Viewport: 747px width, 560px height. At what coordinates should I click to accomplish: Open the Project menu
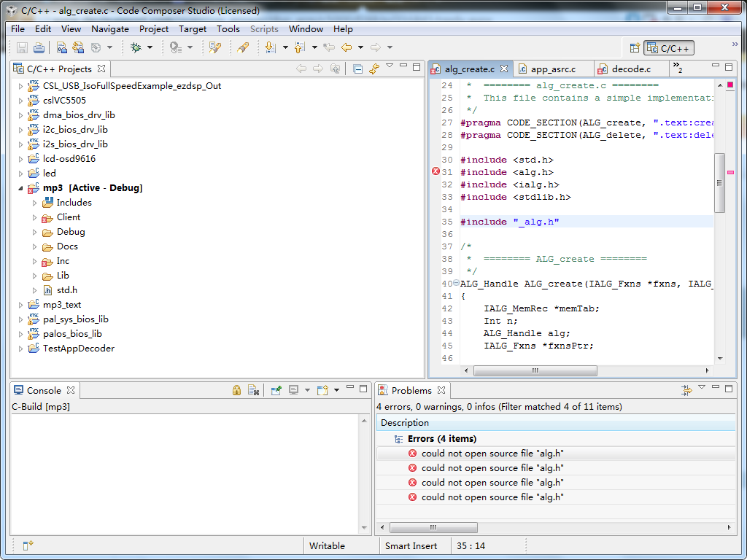coord(153,29)
